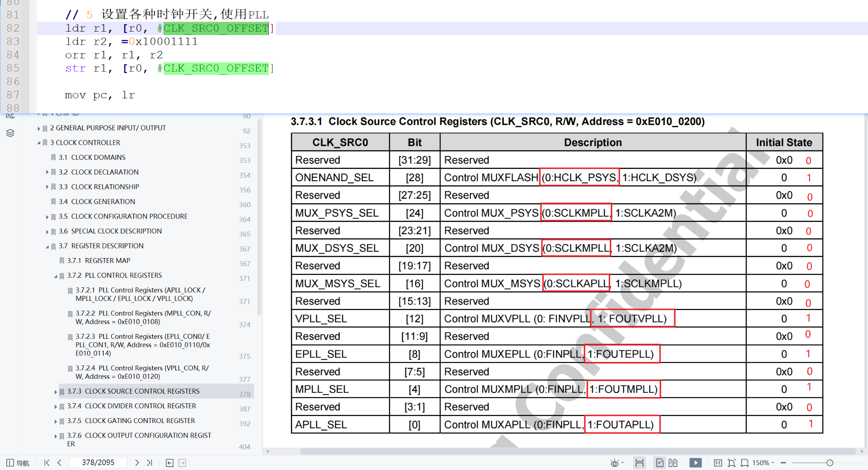
Task: Open the 150% zoom dropdown
Action: point(764,463)
